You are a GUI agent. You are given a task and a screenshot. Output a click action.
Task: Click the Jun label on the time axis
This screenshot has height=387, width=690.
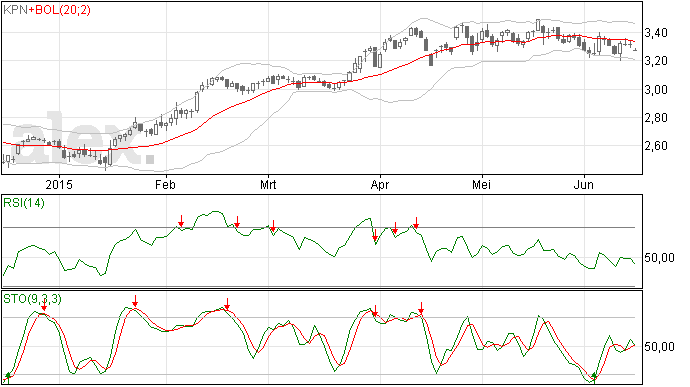click(584, 184)
